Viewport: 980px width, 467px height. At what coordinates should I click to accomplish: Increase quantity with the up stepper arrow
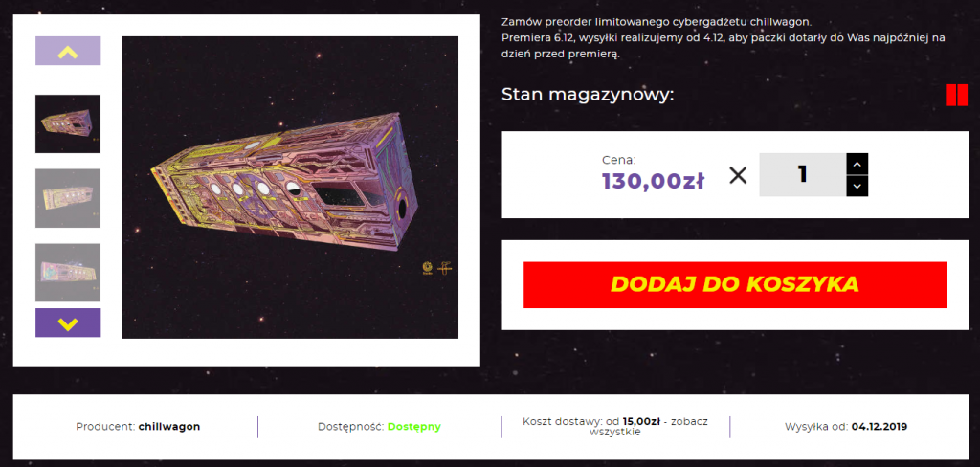coord(857,165)
